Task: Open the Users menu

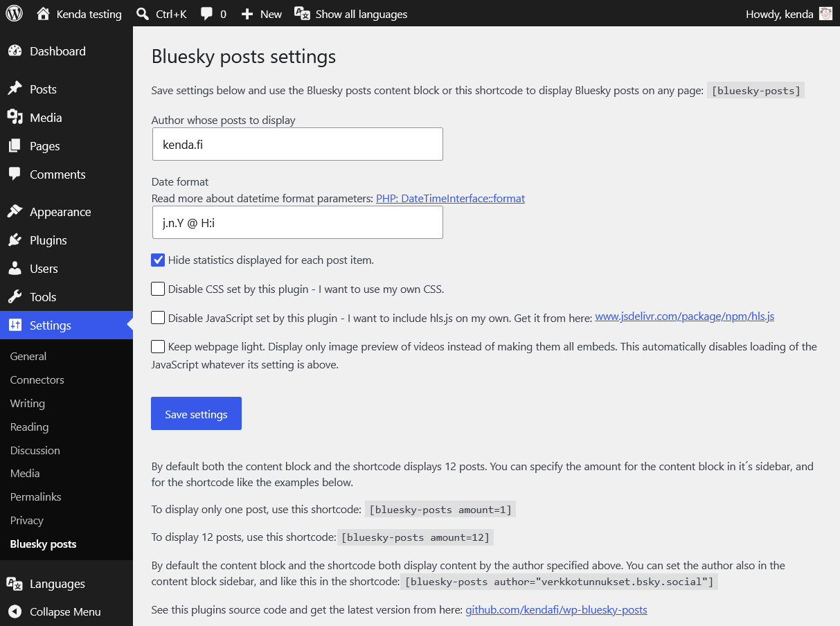Action: pyautogui.click(x=66, y=268)
